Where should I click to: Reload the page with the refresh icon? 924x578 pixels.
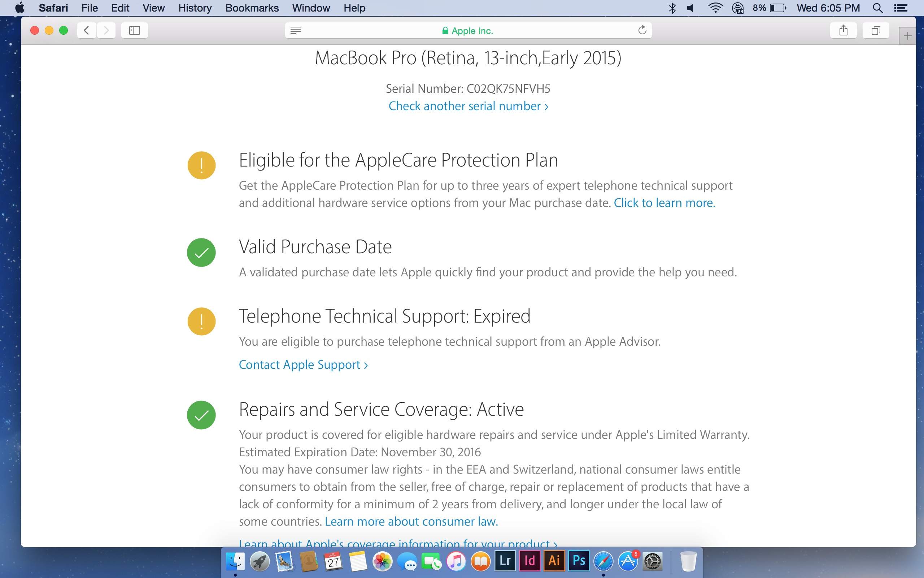[642, 30]
